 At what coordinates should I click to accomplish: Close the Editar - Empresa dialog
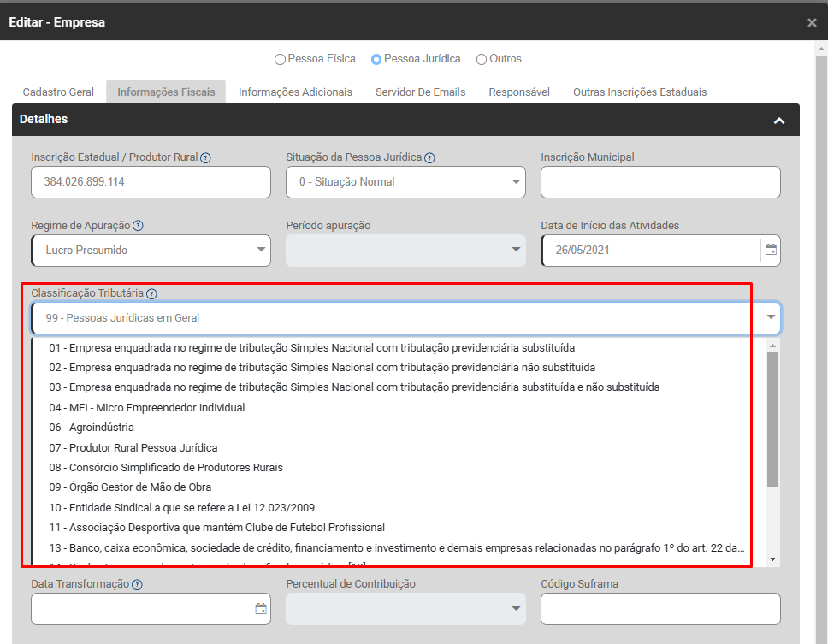coord(812,22)
